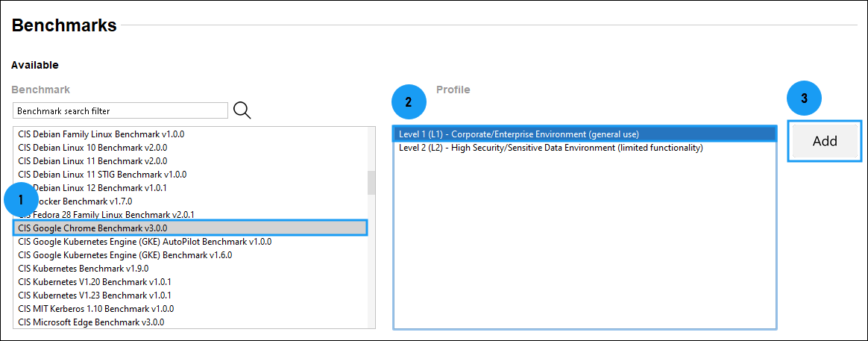Image resolution: width=868 pixels, height=341 pixels.
Task: Pick CIS Microsoft Edge Benchmark v3.0.0
Action: [91, 322]
